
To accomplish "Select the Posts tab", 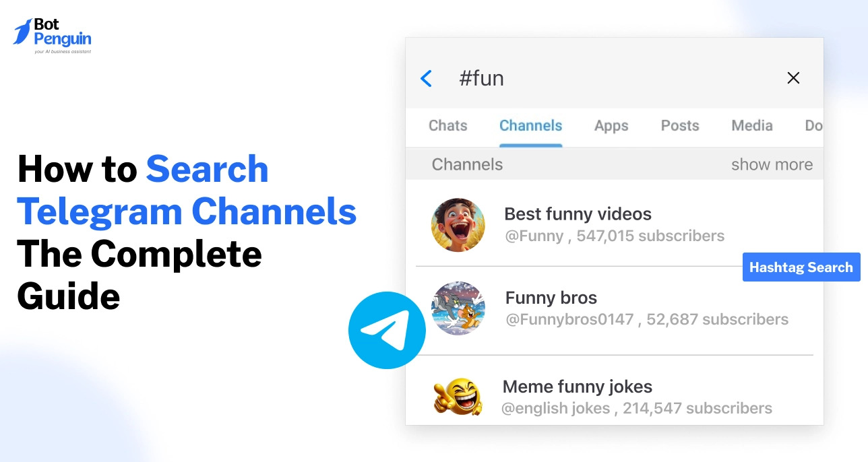I will coord(679,126).
